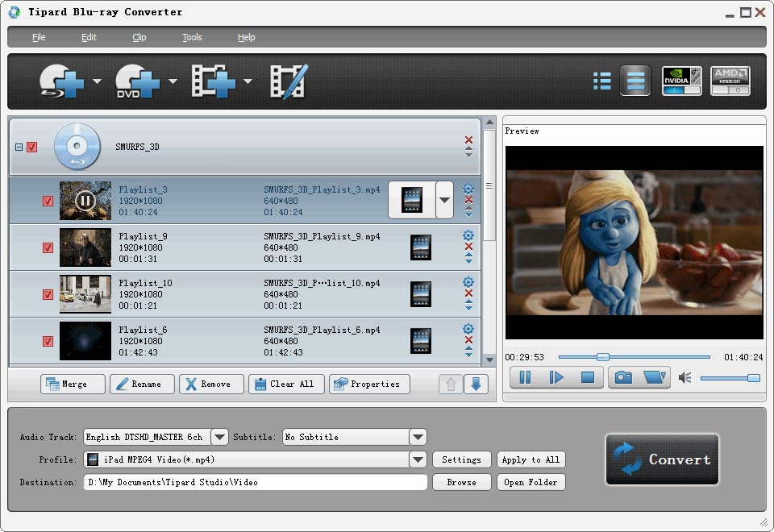Remove the SMURFS_3D disc with red X
Screen dimensions: 774x532
pyautogui.click(x=469, y=140)
